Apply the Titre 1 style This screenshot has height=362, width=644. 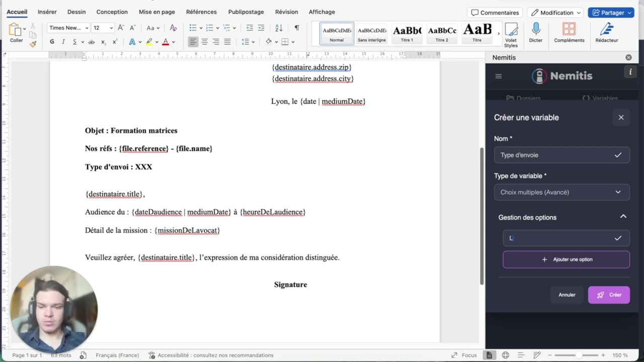(407, 34)
